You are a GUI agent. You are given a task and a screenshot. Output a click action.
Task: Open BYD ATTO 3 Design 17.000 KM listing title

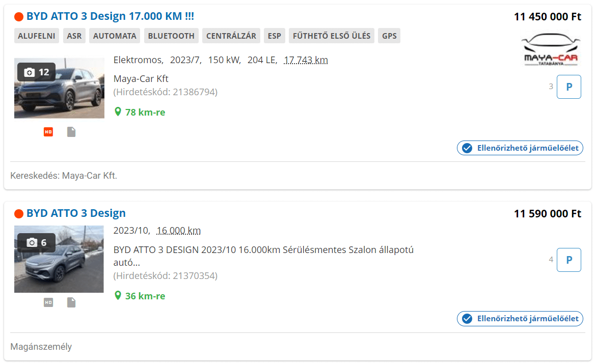(110, 16)
